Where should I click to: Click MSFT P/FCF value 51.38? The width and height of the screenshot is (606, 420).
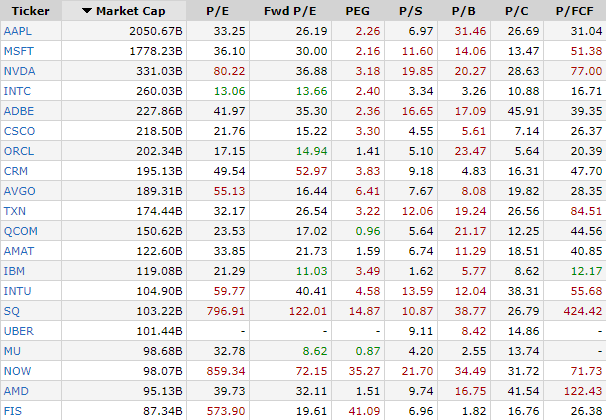pos(586,51)
